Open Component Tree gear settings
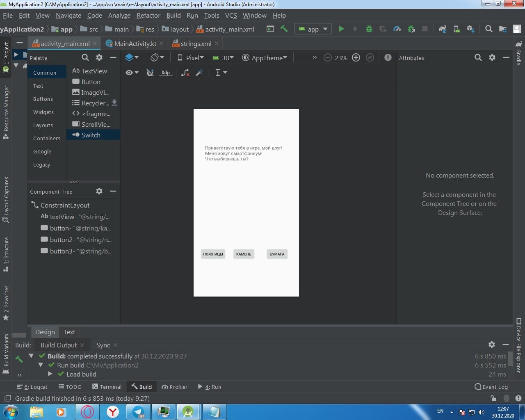The width and height of the screenshot is (525, 420). [99, 191]
